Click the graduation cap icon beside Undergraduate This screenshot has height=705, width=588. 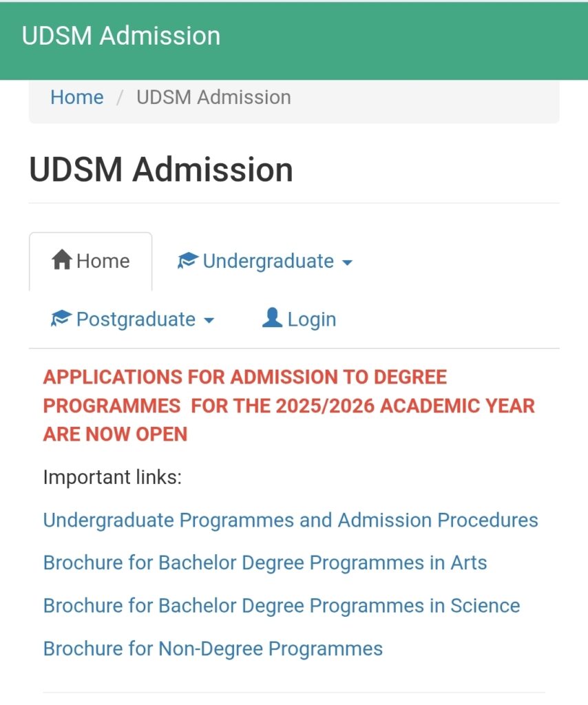[187, 260]
